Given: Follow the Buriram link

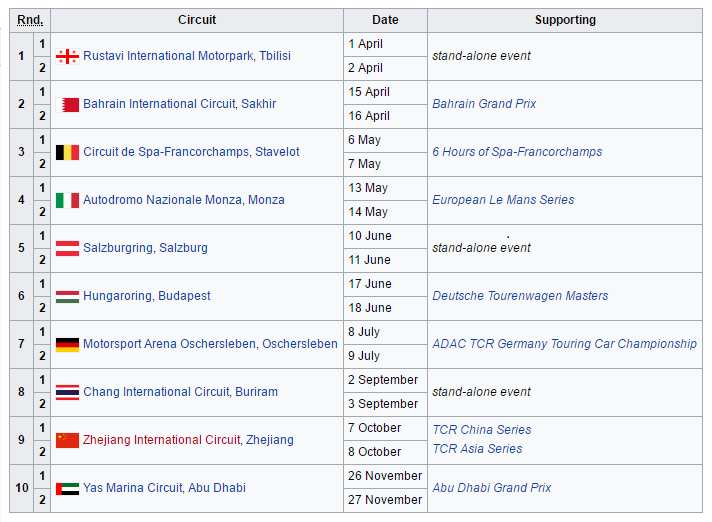Looking at the screenshot, I should tap(256, 392).
